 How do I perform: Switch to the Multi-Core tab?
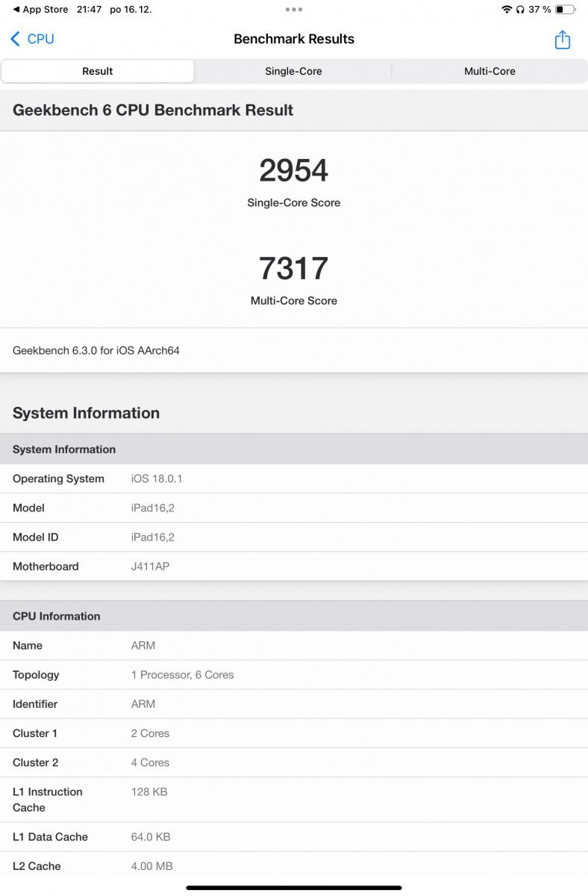[490, 71]
